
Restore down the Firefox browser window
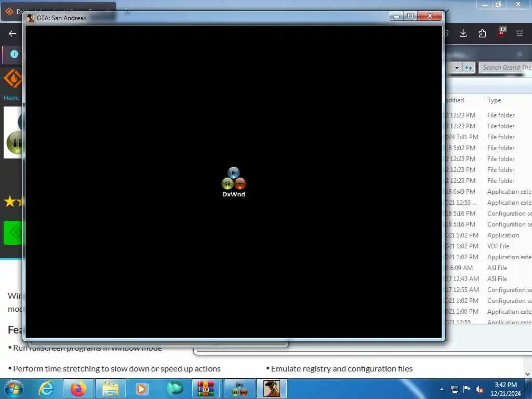498,4
